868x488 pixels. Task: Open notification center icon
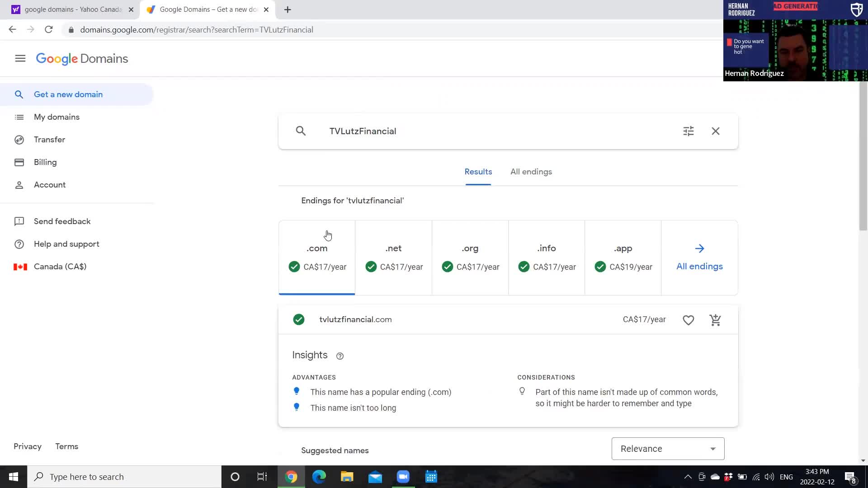[x=850, y=477]
